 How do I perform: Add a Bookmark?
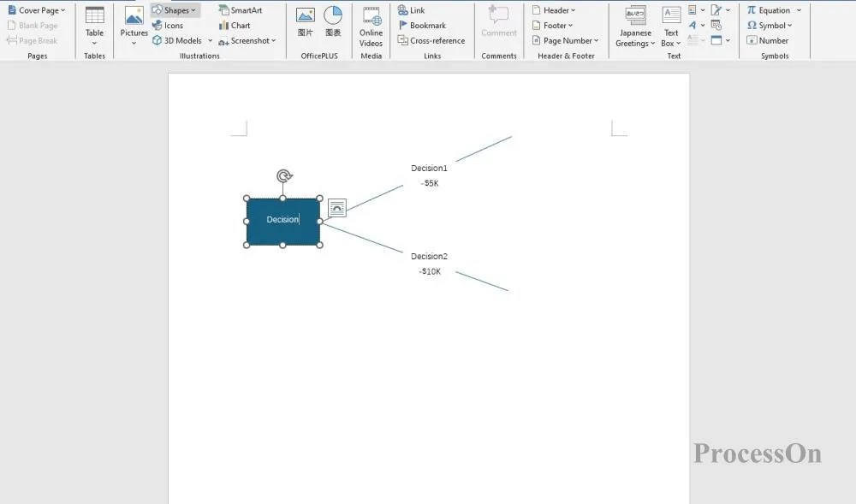click(421, 25)
